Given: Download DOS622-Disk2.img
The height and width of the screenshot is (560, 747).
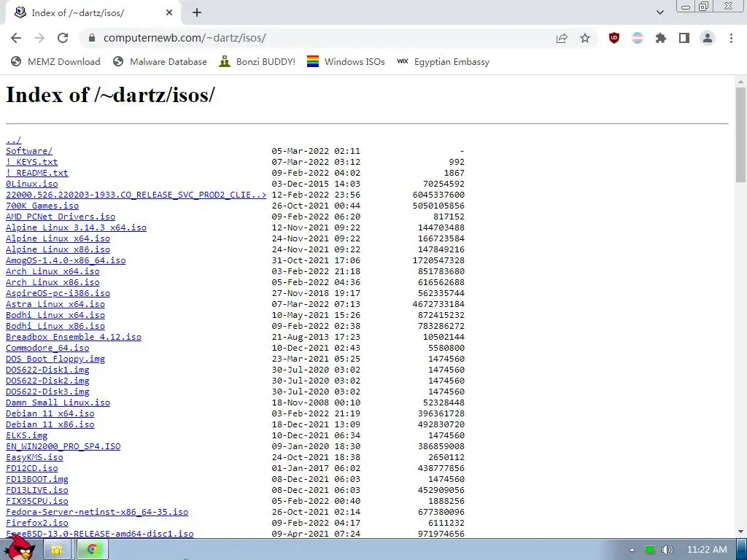Looking at the screenshot, I should coord(47,381).
